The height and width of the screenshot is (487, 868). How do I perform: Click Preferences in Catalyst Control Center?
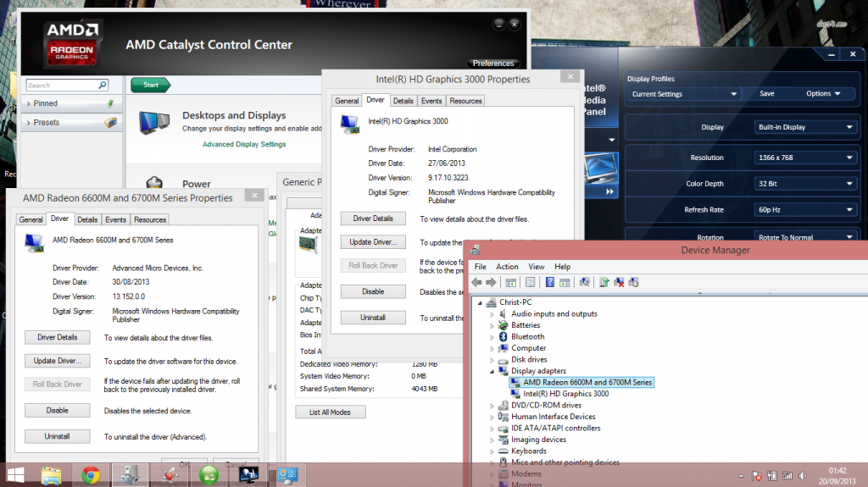point(493,64)
